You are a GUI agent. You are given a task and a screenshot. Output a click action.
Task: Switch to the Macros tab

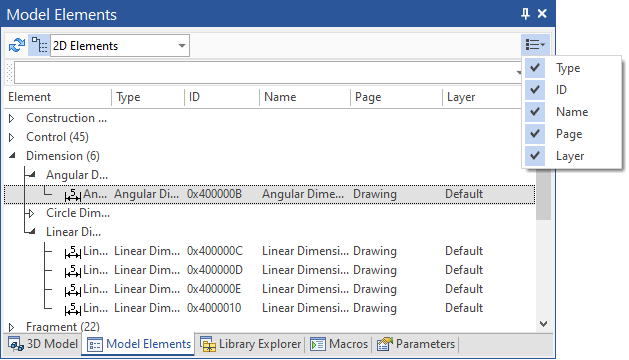pyautogui.click(x=339, y=344)
